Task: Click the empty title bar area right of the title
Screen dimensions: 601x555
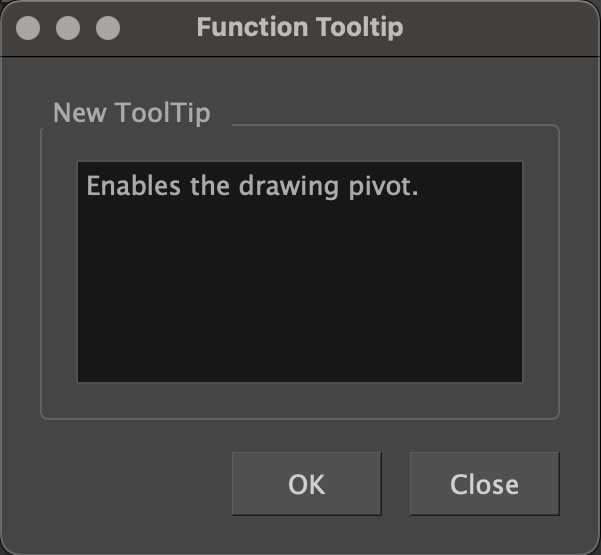Action: click(500, 27)
